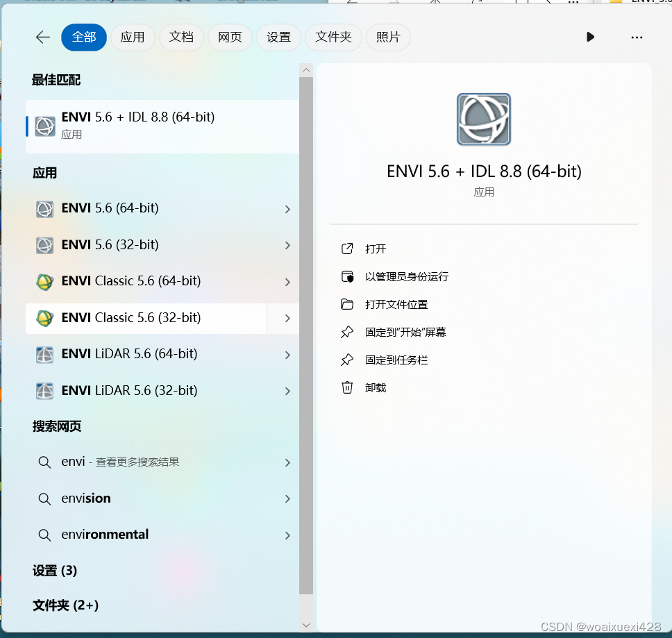The height and width of the screenshot is (638, 672).
Task: Expand ENVI 5.6 (64-bit) chevron
Action: [x=287, y=209]
